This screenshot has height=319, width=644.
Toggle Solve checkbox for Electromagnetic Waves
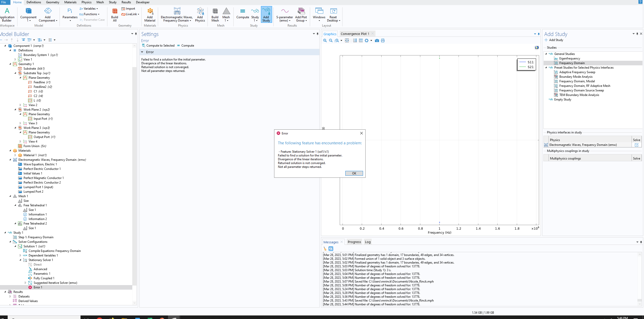tap(636, 145)
